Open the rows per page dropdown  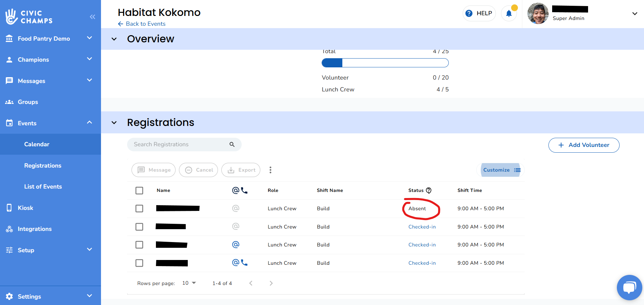click(x=189, y=283)
